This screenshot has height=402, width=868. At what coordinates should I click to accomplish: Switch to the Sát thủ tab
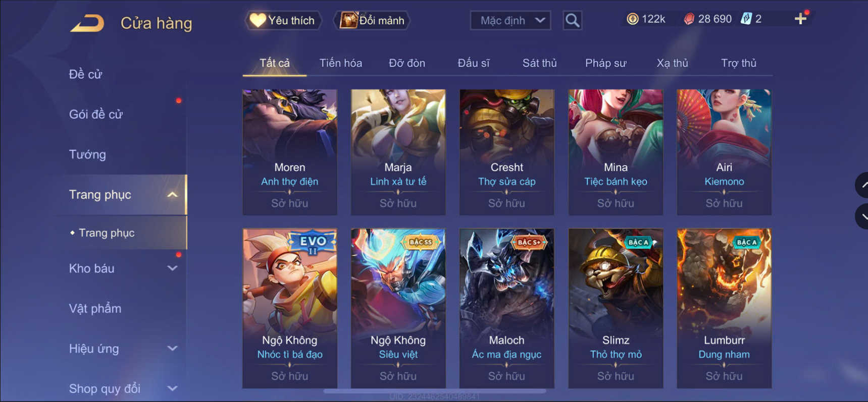539,63
